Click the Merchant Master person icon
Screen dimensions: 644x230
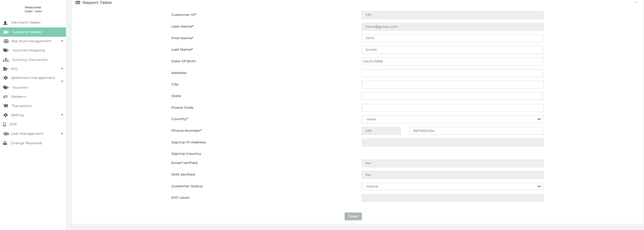tap(5, 23)
